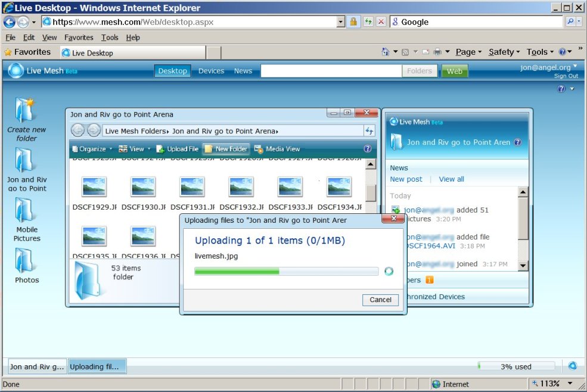The image size is (587, 392).
Task: Click New Folder in folder toolbar
Action: (226, 148)
